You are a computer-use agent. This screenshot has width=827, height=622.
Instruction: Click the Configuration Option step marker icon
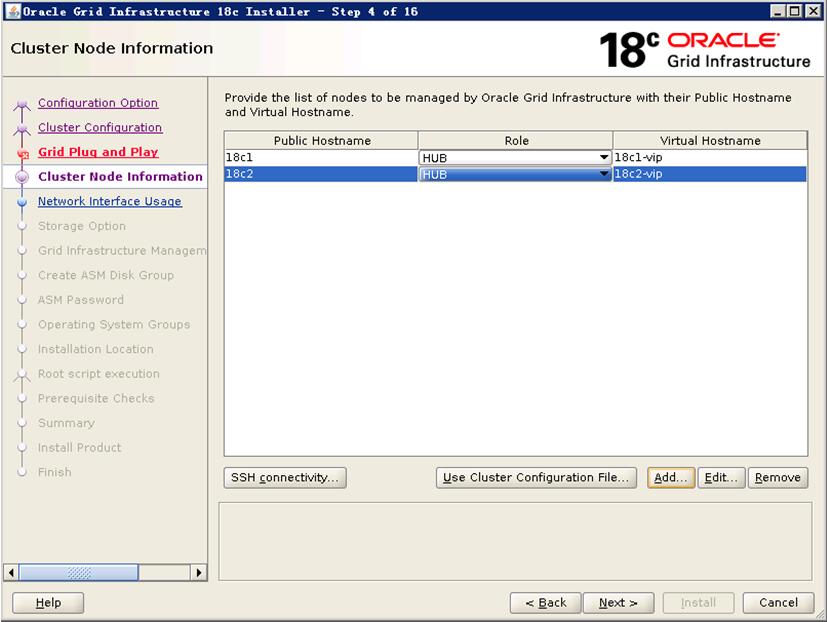[x=22, y=104]
